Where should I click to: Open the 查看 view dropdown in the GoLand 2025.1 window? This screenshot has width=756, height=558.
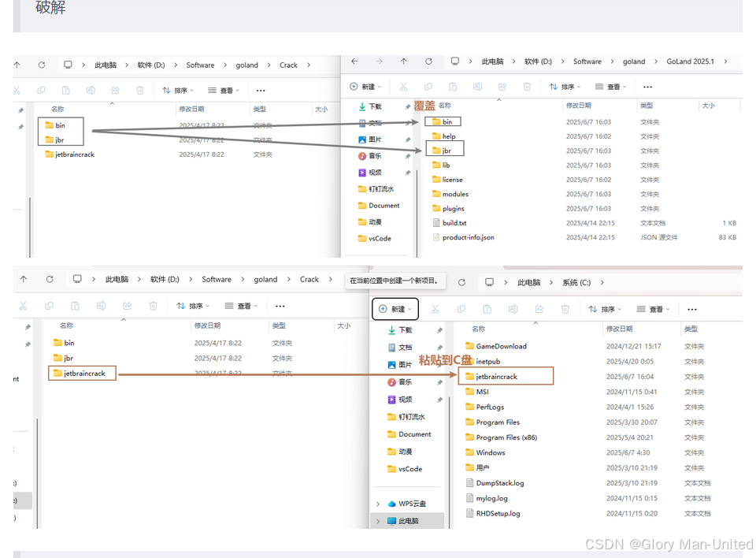coord(610,87)
